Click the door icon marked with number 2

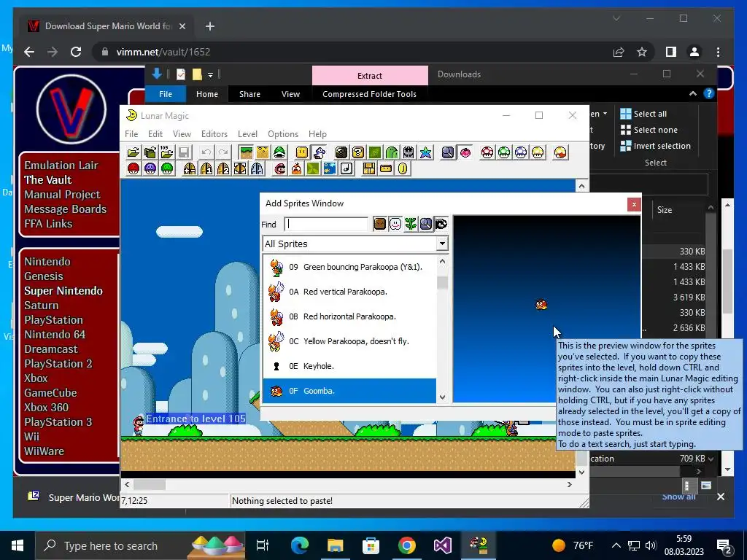click(223, 168)
